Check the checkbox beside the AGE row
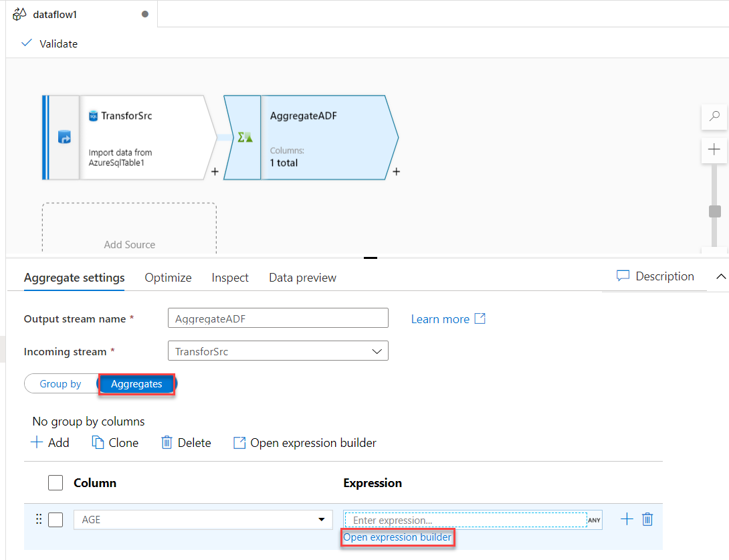Image resolution: width=729 pixels, height=560 pixels. (56, 519)
